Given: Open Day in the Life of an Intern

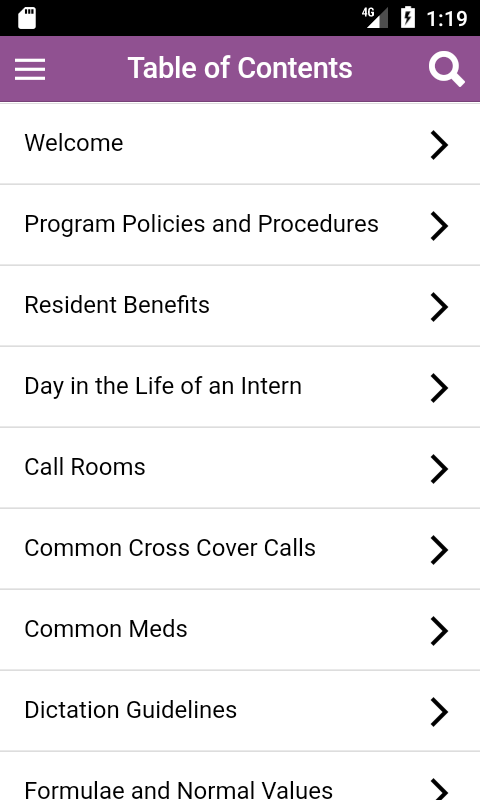Looking at the screenshot, I should coord(240,387).
